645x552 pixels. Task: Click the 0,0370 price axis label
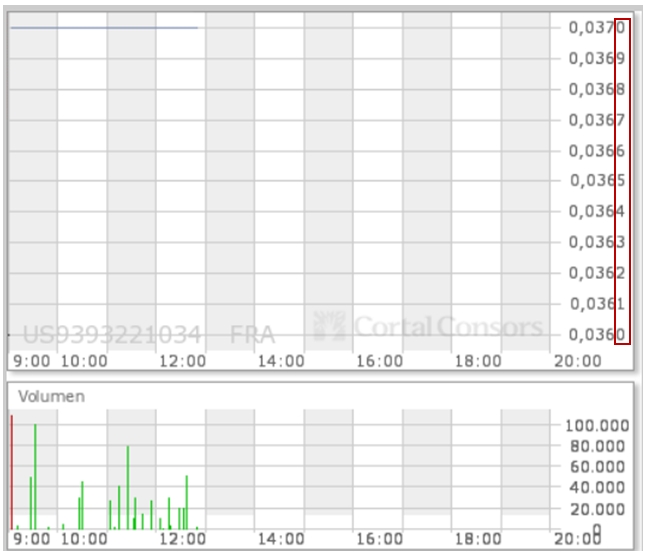click(x=596, y=28)
